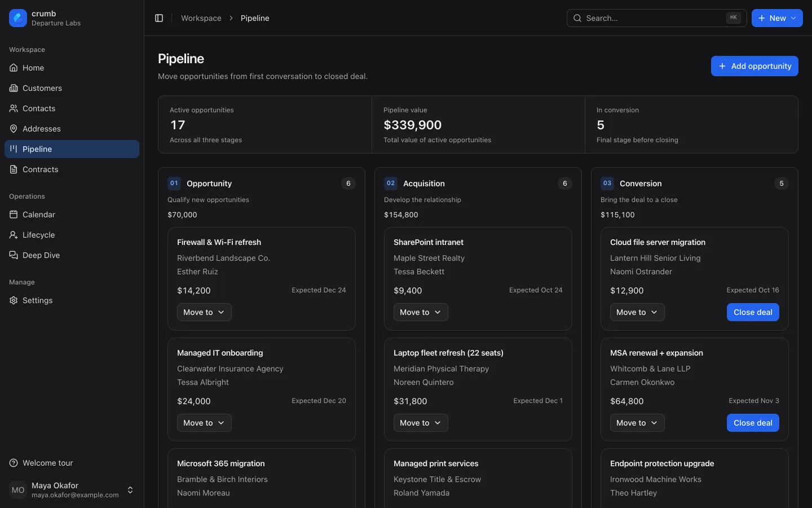Open the Contracts page
Image resolution: width=812 pixels, height=508 pixels.
click(72, 169)
